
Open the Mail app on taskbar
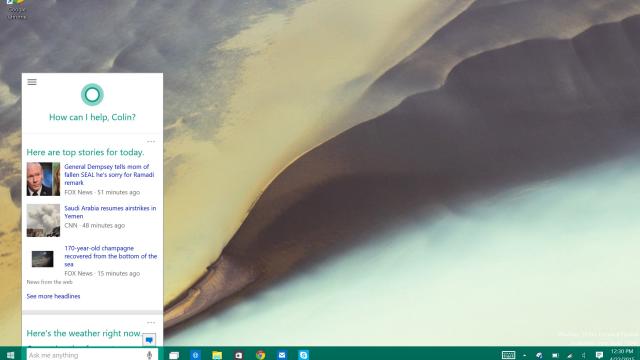(282, 355)
